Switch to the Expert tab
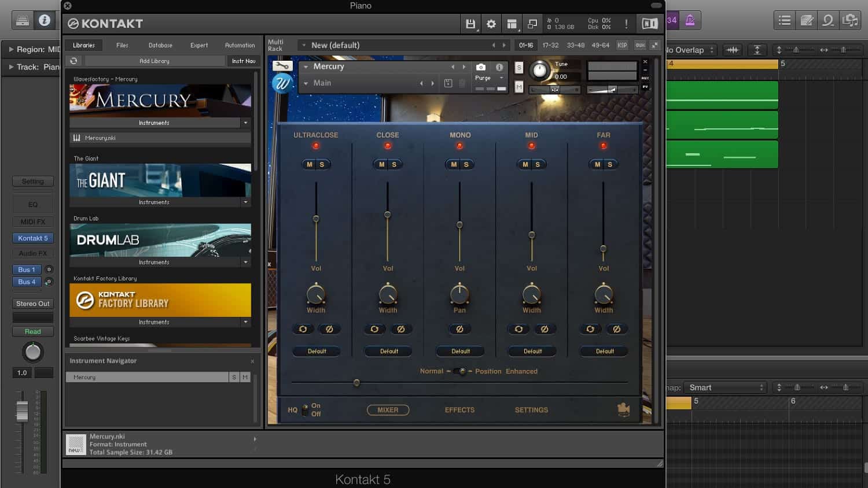This screenshot has width=868, height=488. pyautogui.click(x=199, y=45)
